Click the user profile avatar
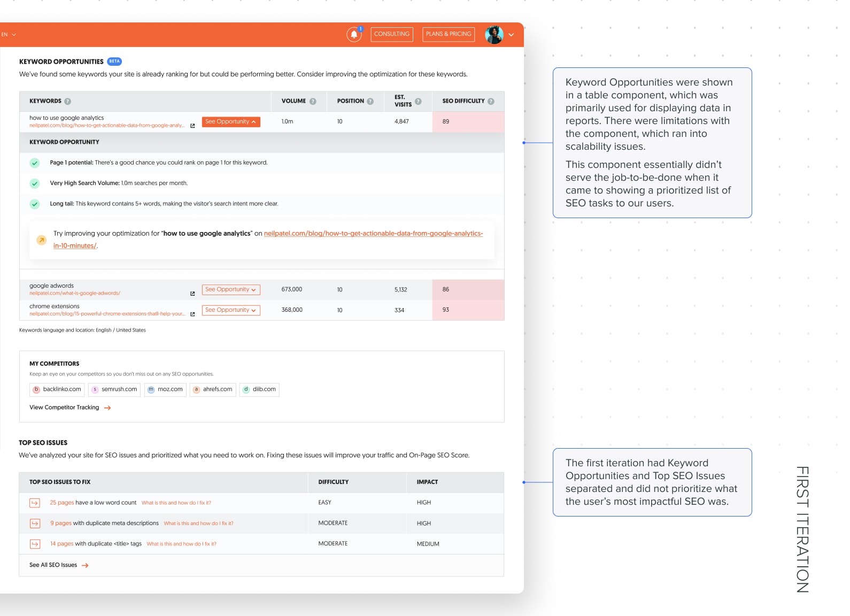 pos(494,34)
